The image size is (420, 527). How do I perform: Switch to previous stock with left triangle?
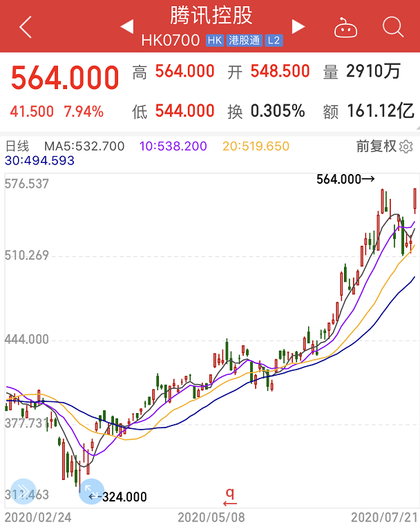coord(127,26)
